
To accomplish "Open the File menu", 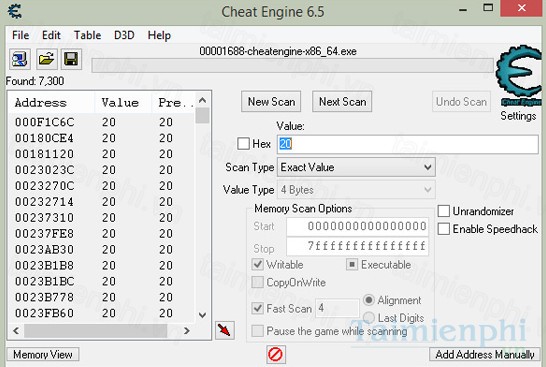I will coord(21,35).
